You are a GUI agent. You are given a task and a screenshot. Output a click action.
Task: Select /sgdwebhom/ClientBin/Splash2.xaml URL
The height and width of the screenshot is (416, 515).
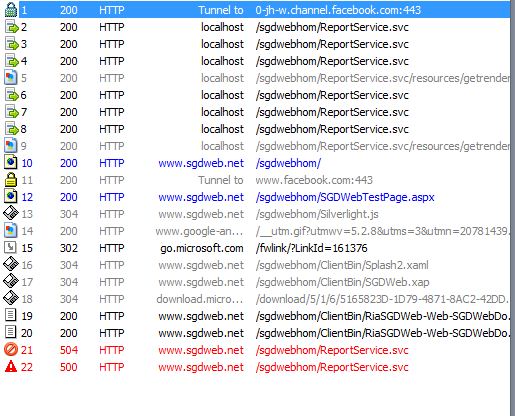342,265
